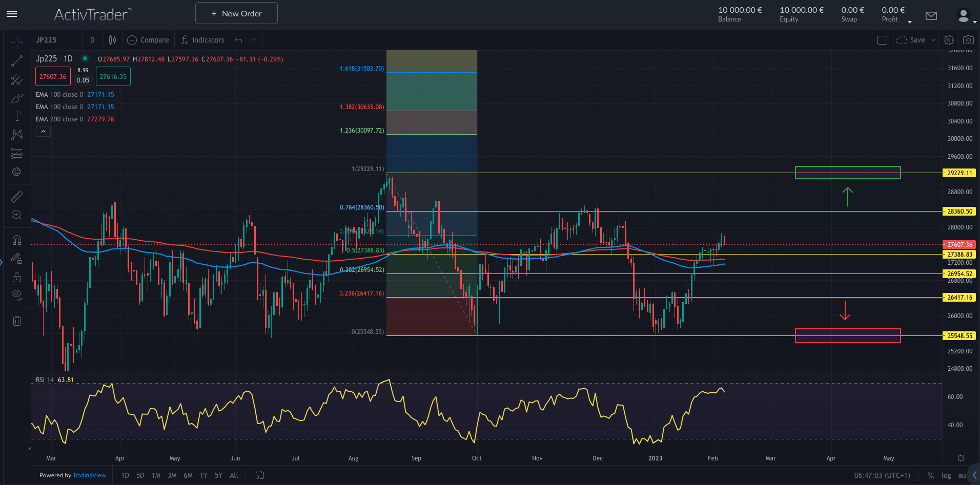Select the Trend Line drawing tool
The width and height of the screenshot is (980, 485).
coord(17,60)
